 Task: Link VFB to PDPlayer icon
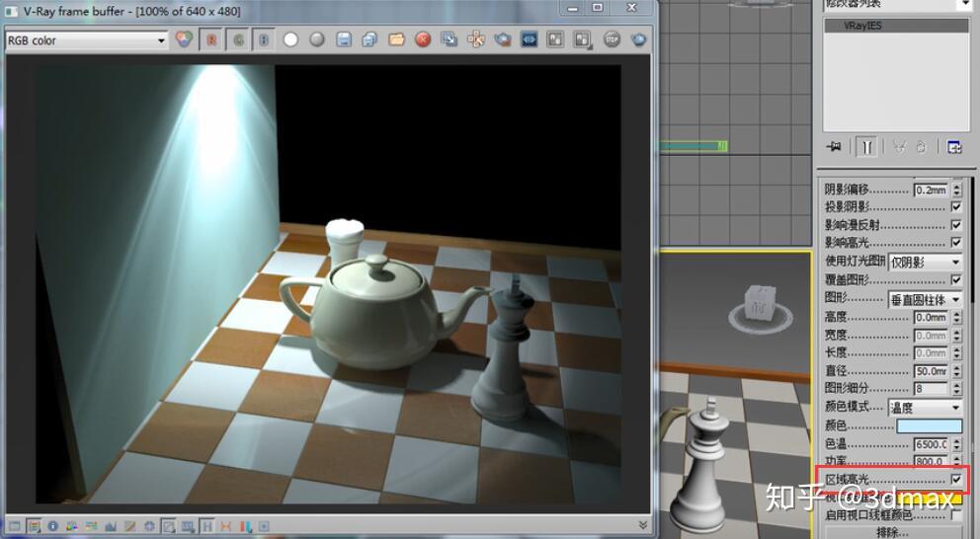pos(529,39)
